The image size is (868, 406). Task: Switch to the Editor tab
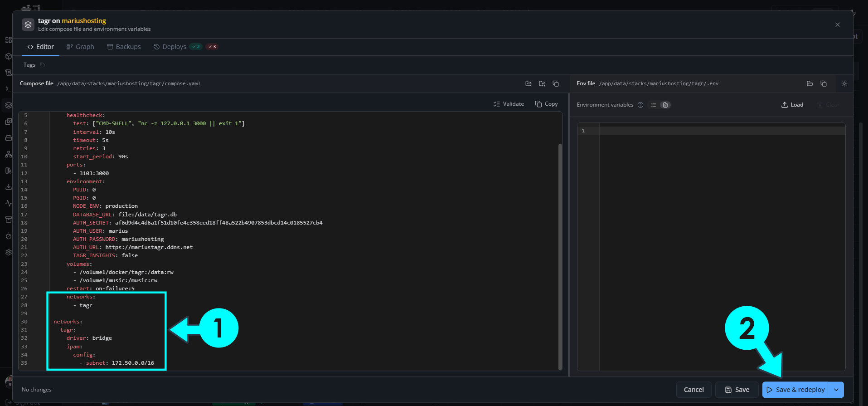pos(40,47)
